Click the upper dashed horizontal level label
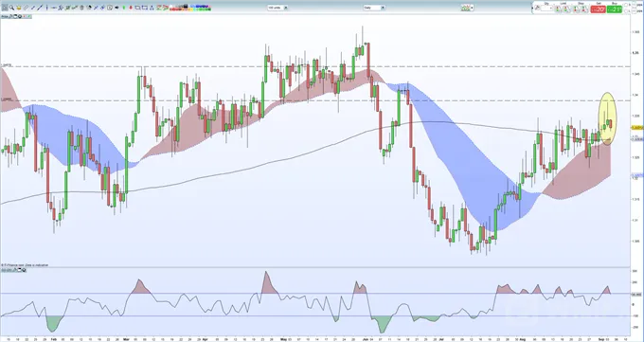Screen dimensions: 644x342 [6, 65]
